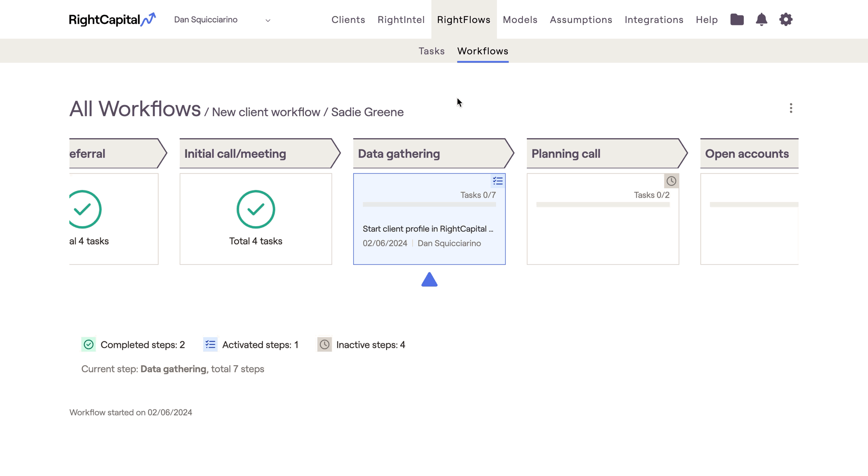The height and width of the screenshot is (476, 868).
Task: Open Start client profile task card
Action: (427, 229)
